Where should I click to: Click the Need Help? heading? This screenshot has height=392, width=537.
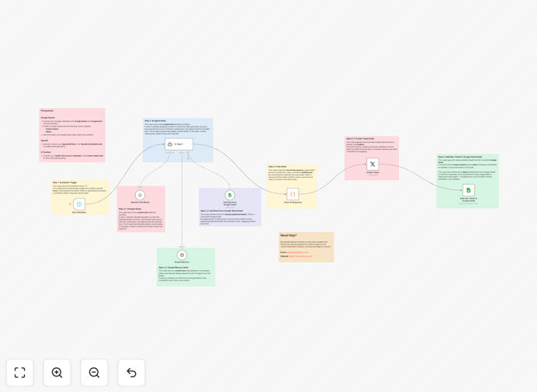point(289,235)
